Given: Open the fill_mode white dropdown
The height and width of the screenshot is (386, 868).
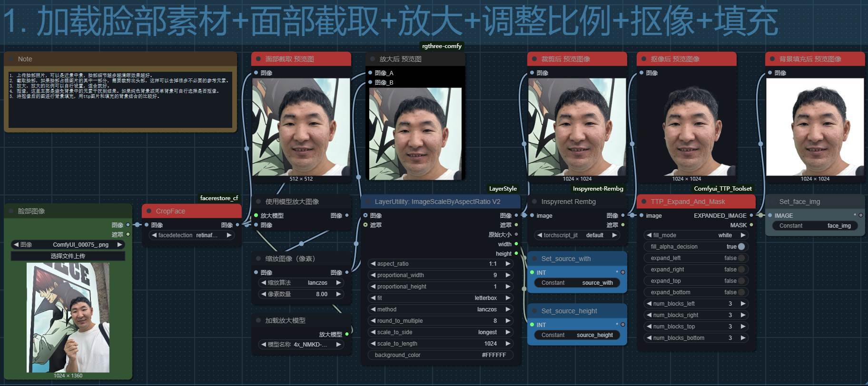Looking at the screenshot, I should pyautogui.click(x=695, y=235).
